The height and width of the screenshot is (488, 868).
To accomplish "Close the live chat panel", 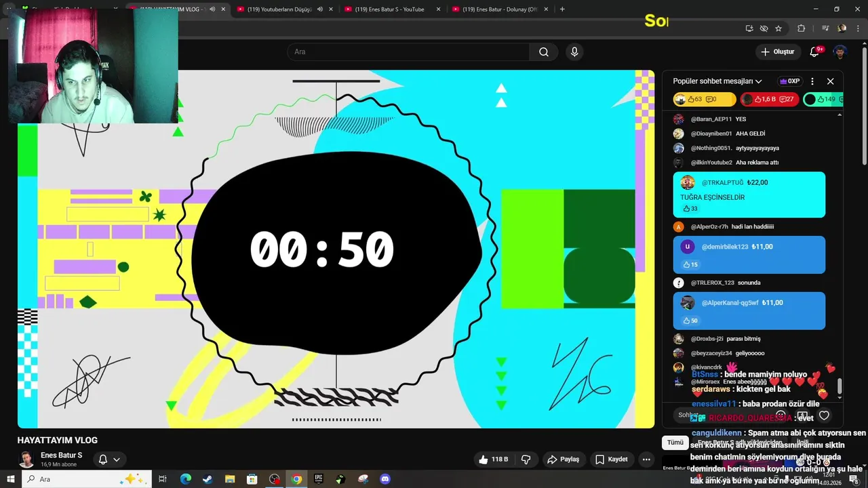I will [830, 81].
